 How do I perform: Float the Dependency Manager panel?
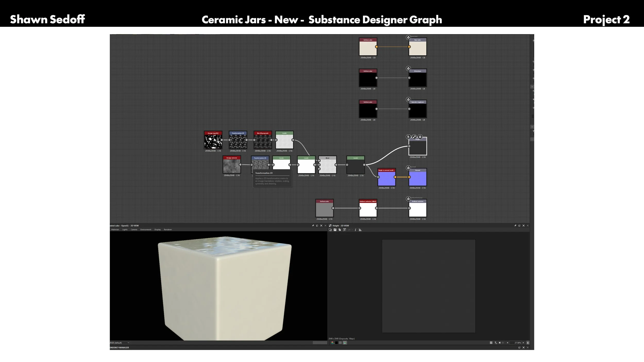point(519,348)
